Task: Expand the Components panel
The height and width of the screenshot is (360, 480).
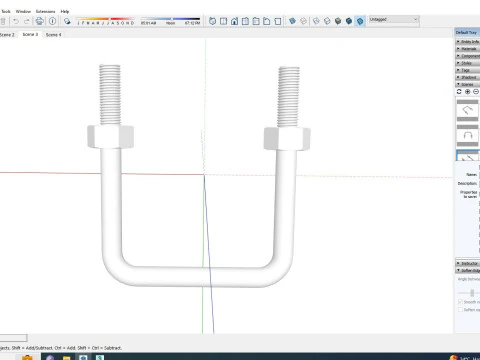Action: point(468,56)
